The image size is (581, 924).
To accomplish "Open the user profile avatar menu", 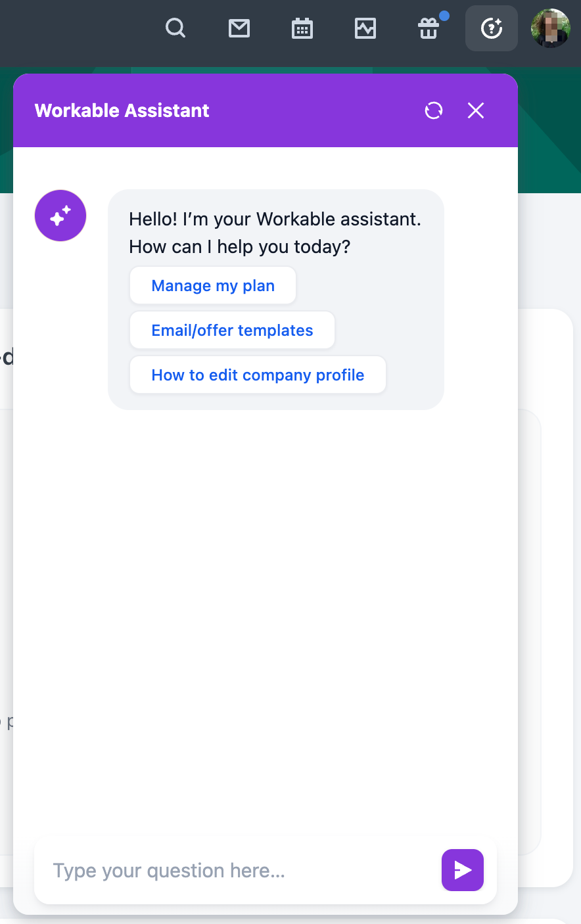I will point(550,28).
